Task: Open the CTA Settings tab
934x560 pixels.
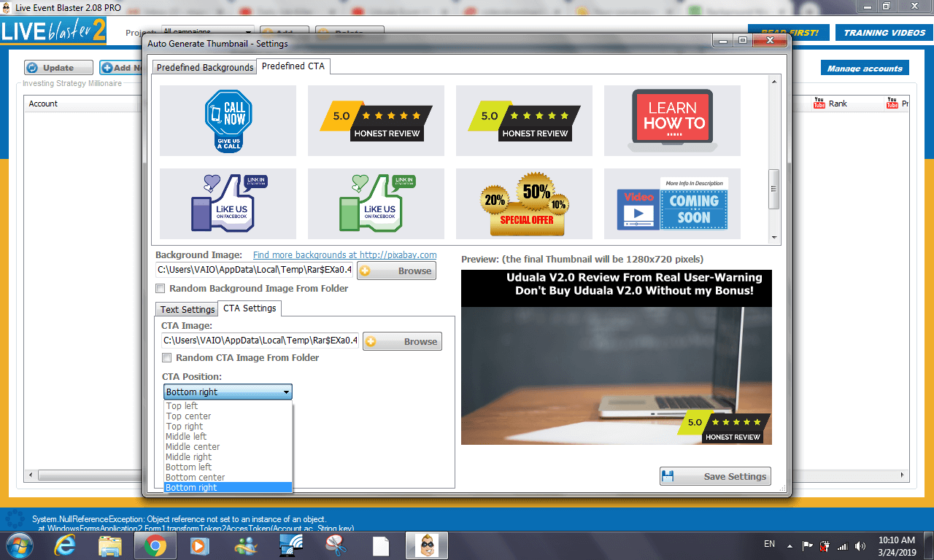Action: [250, 308]
